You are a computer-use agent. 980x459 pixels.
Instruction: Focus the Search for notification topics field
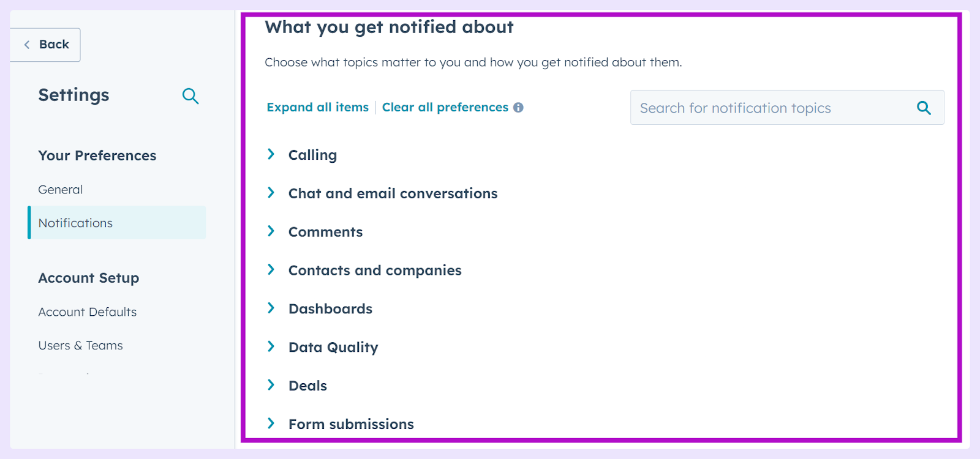787,108
